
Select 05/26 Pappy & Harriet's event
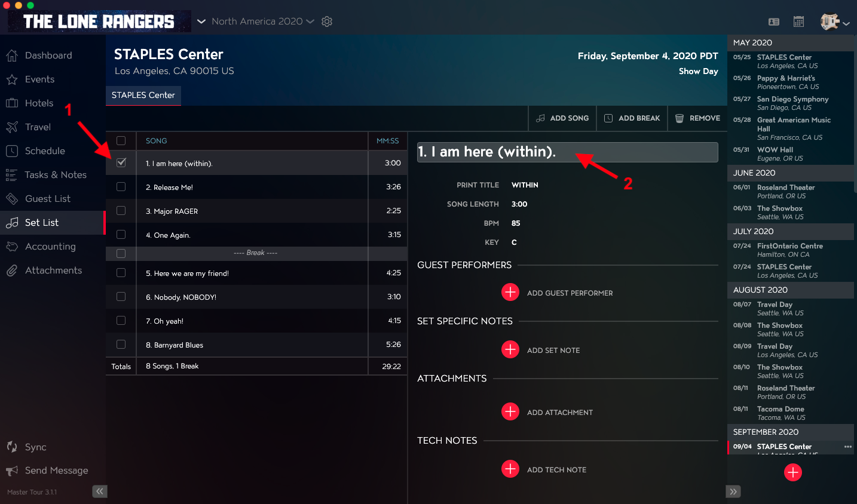pos(790,82)
